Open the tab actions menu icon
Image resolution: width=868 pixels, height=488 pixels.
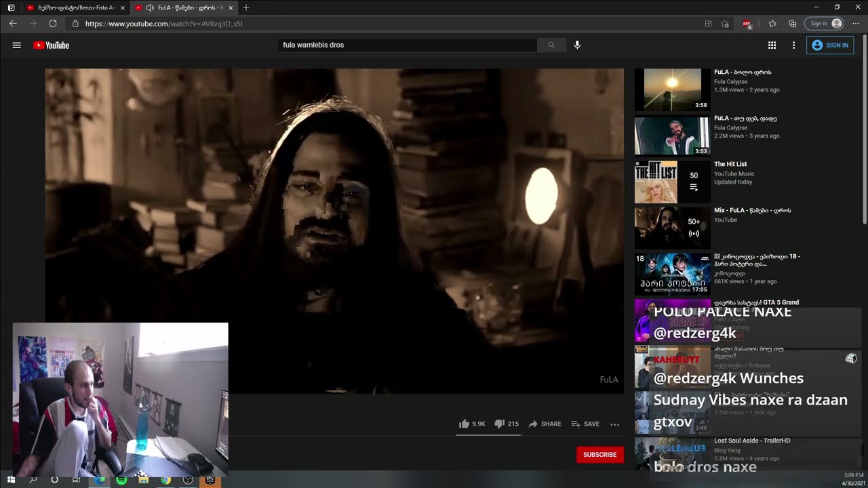click(11, 7)
